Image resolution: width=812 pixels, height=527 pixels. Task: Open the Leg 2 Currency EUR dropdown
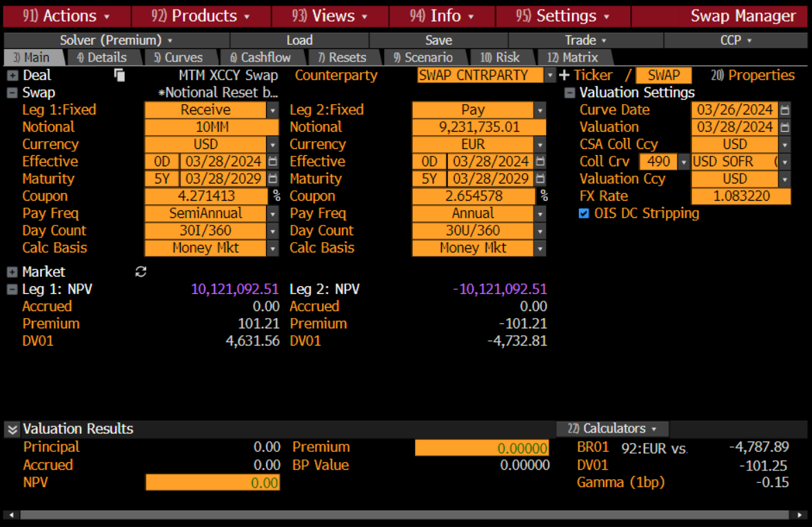[540, 144]
